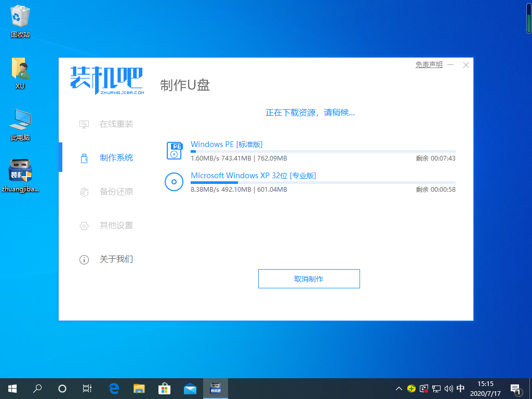Click the 备份还原 backup icon in sidebar
532x399 pixels.
[x=84, y=192]
